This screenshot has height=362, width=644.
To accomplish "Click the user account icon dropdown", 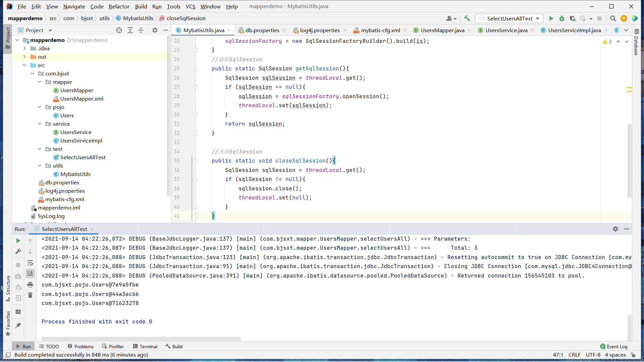I will (x=451, y=18).
